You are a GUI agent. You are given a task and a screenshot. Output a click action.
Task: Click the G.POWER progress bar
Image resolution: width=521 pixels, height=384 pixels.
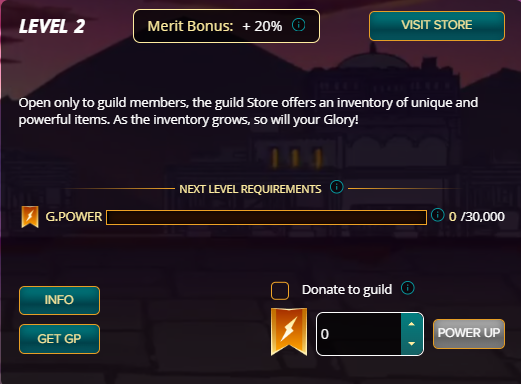(266, 217)
